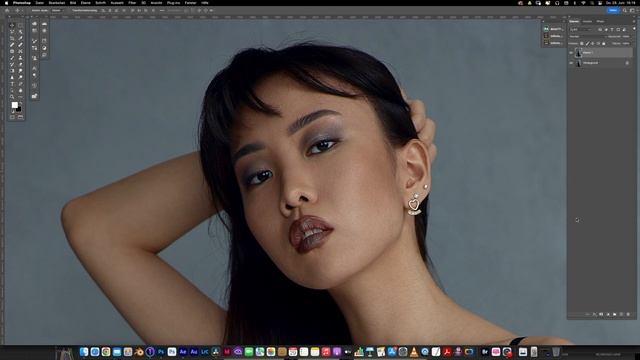The image size is (640, 360).
Task: Open the Filter menu
Action: pos(132,3)
